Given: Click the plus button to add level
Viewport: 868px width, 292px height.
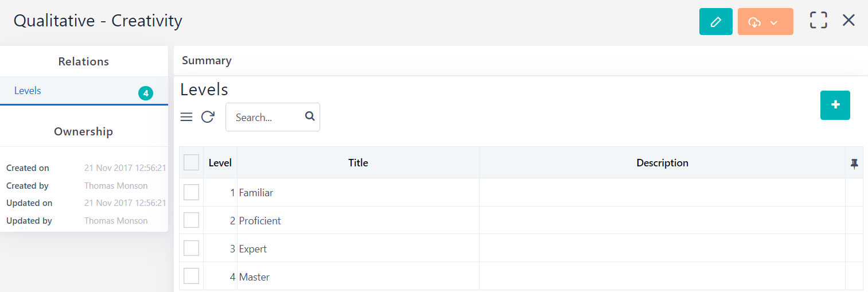Looking at the screenshot, I should tap(835, 105).
